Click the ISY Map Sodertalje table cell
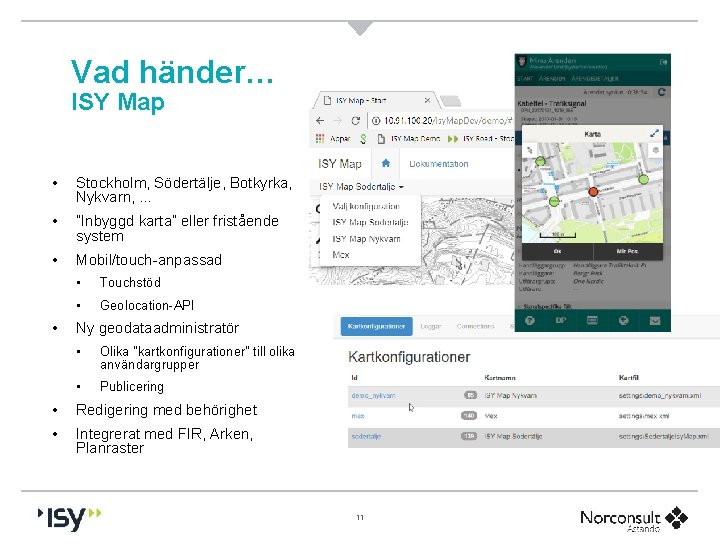Image resolution: width=720 pixels, height=553 pixels. pos(513,436)
